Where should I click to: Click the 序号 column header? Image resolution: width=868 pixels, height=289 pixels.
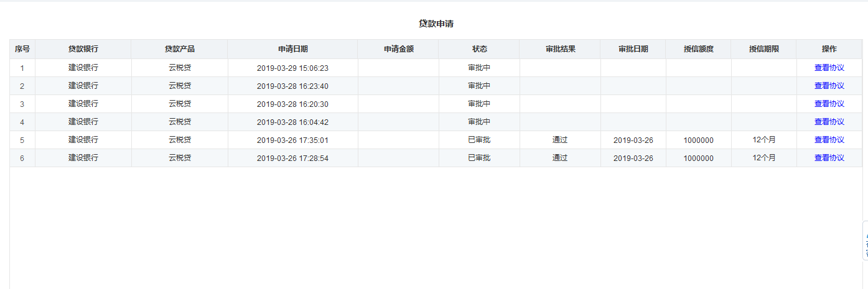[x=22, y=49]
